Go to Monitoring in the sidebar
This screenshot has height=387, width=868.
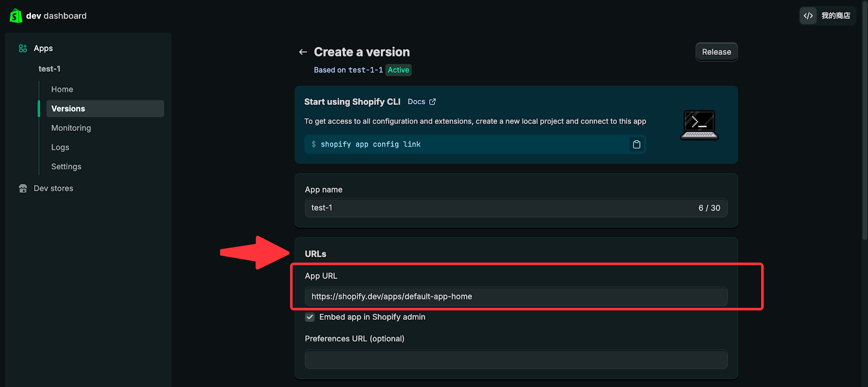click(x=71, y=128)
